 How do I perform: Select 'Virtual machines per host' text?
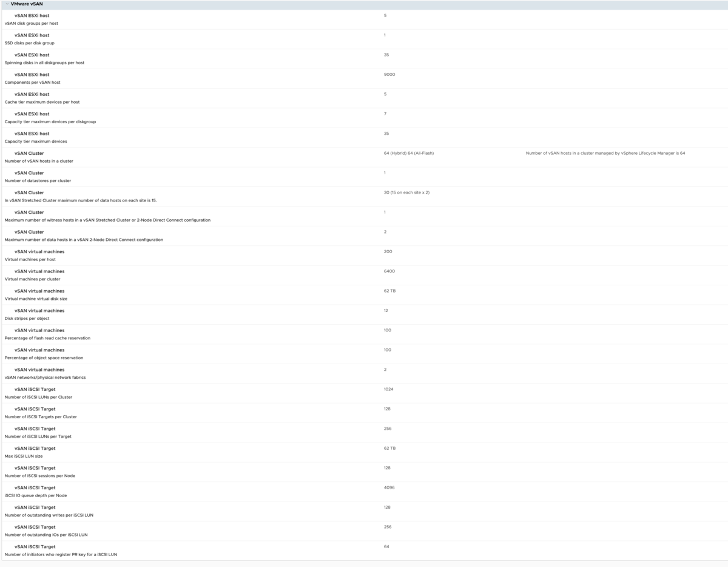(30, 259)
